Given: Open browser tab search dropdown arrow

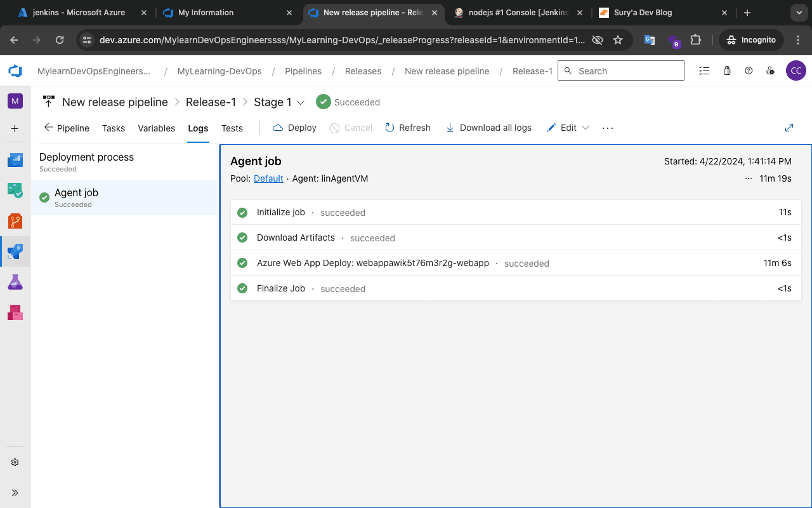Looking at the screenshot, I should pyautogui.click(x=798, y=13).
